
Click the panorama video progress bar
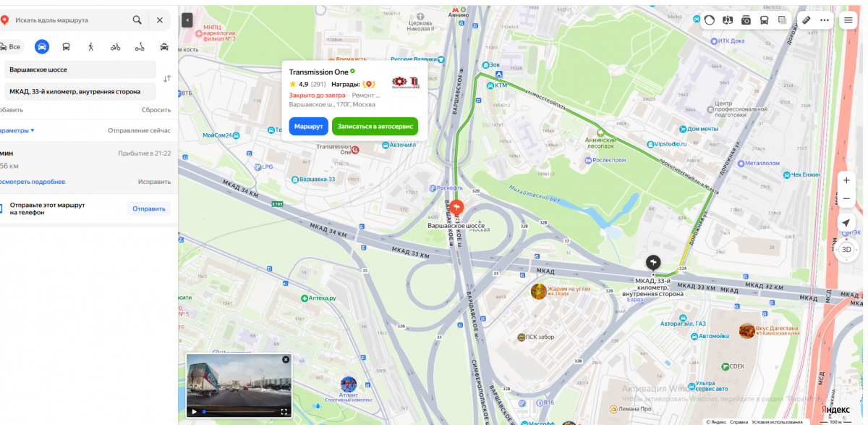(239, 411)
